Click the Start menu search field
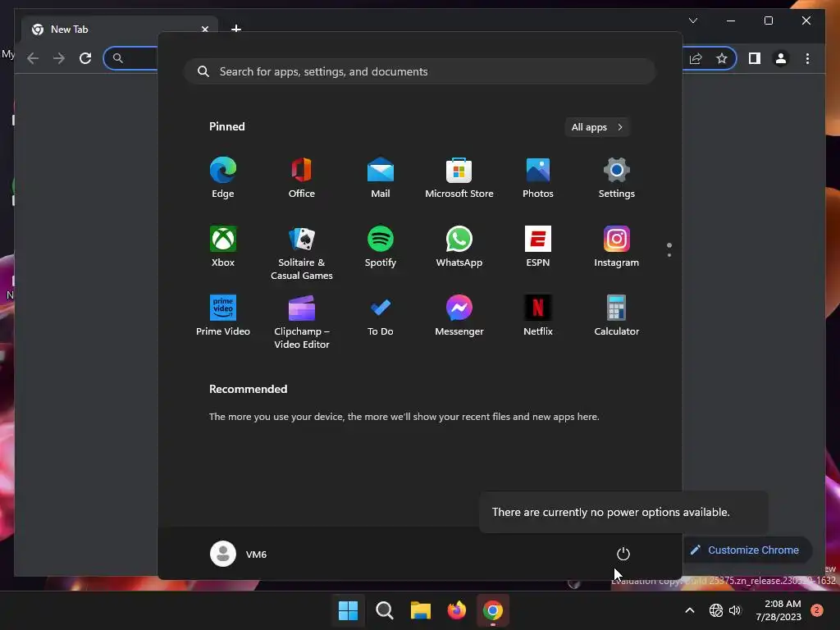The height and width of the screenshot is (630, 840). click(420, 71)
